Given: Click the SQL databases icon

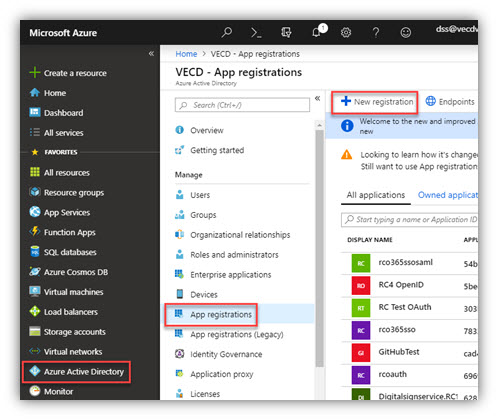Looking at the screenshot, I should pos(35,252).
